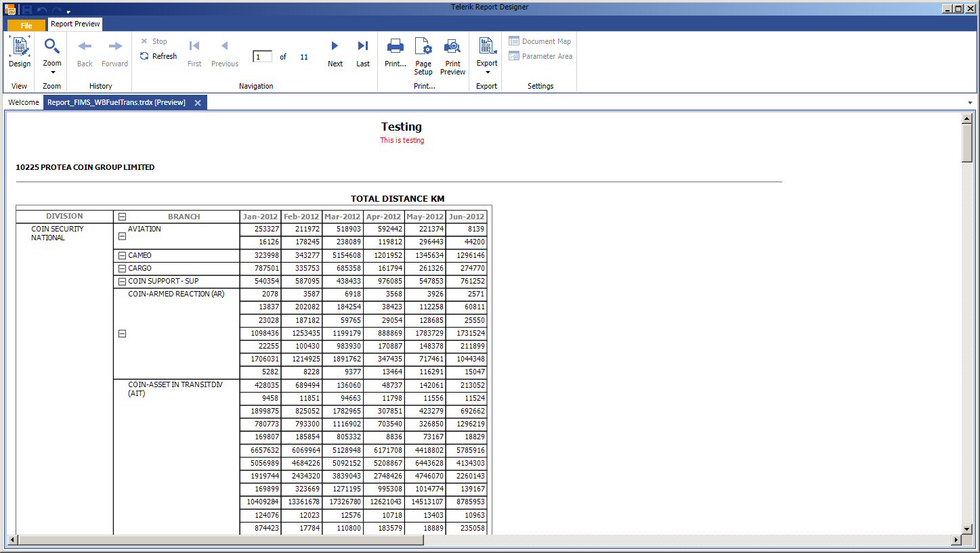Collapse the CAMEO branch
The width and height of the screenshot is (980, 553).
[x=122, y=256]
